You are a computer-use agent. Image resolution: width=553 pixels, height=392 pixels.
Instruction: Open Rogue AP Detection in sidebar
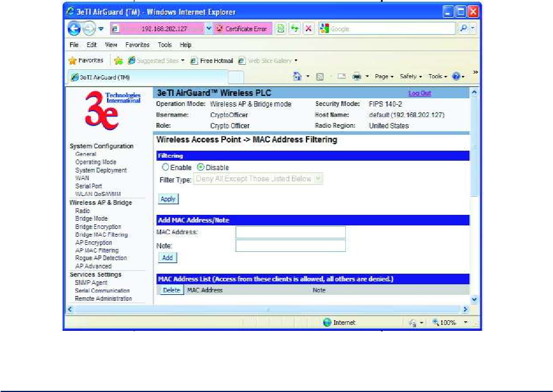click(101, 258)
